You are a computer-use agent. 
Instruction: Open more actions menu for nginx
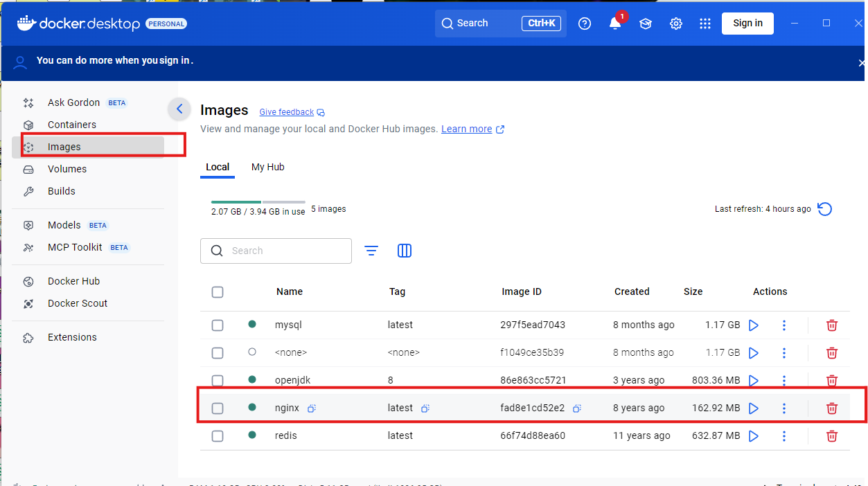click(x=784, y=408)
